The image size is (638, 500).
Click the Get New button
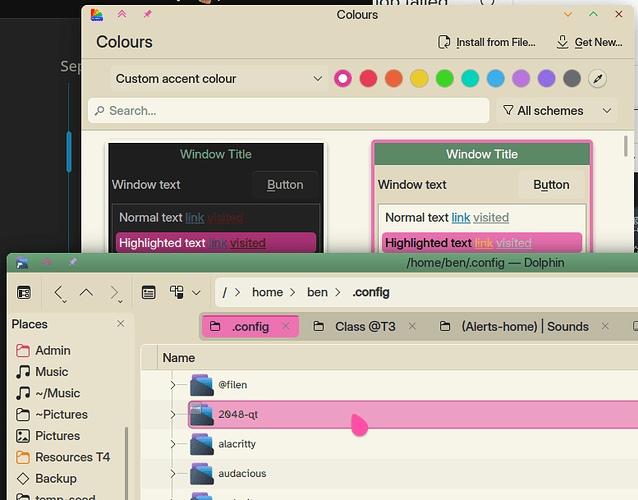589,42
